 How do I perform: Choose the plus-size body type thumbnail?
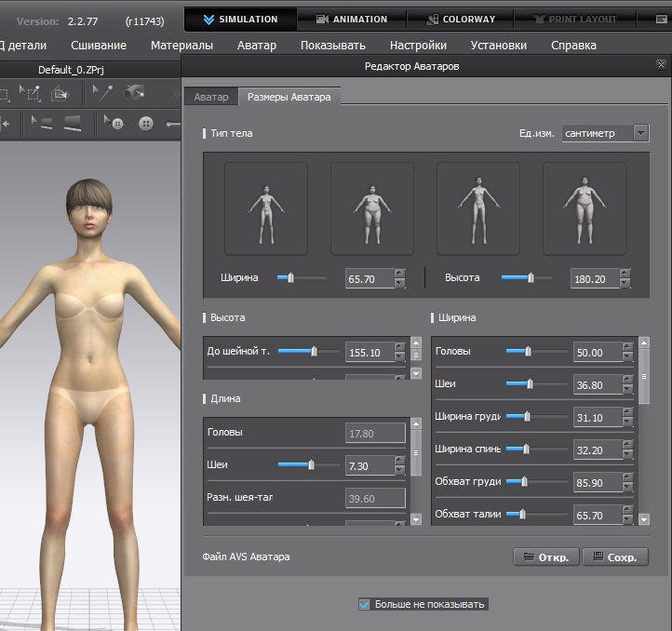pos(584,208)
